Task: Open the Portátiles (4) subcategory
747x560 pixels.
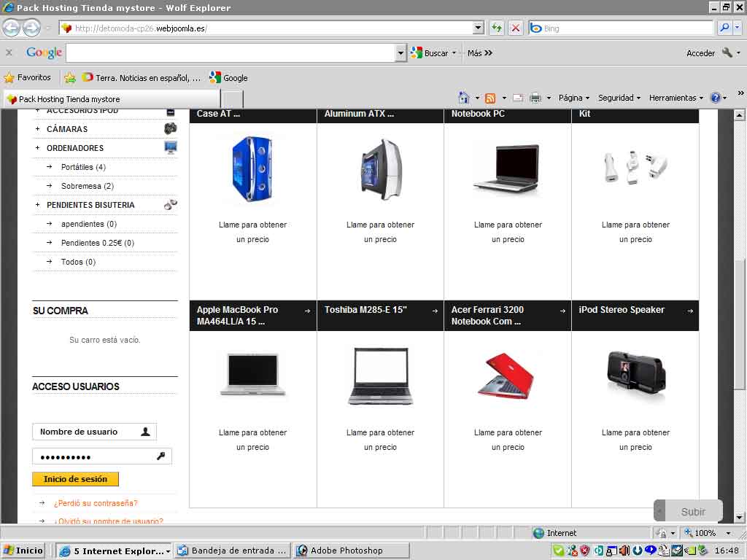Action: click(83, 167)
